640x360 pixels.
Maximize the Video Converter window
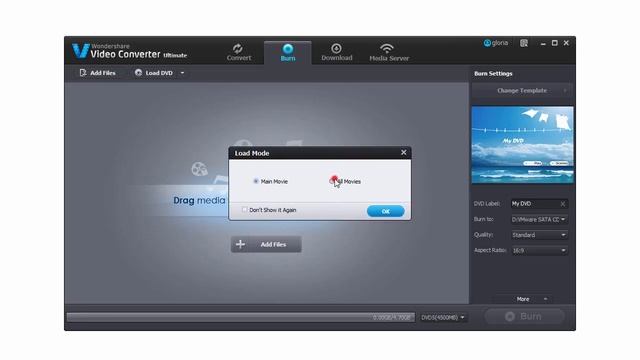tap(554, 43)
